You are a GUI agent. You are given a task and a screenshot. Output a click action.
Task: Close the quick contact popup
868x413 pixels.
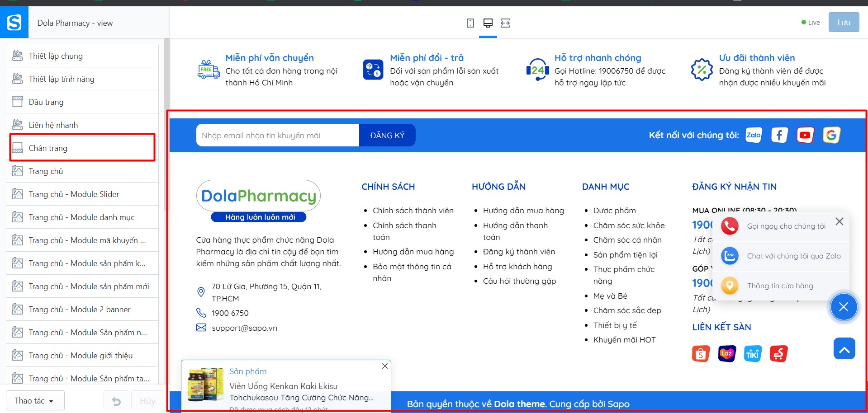click(840, 221)
